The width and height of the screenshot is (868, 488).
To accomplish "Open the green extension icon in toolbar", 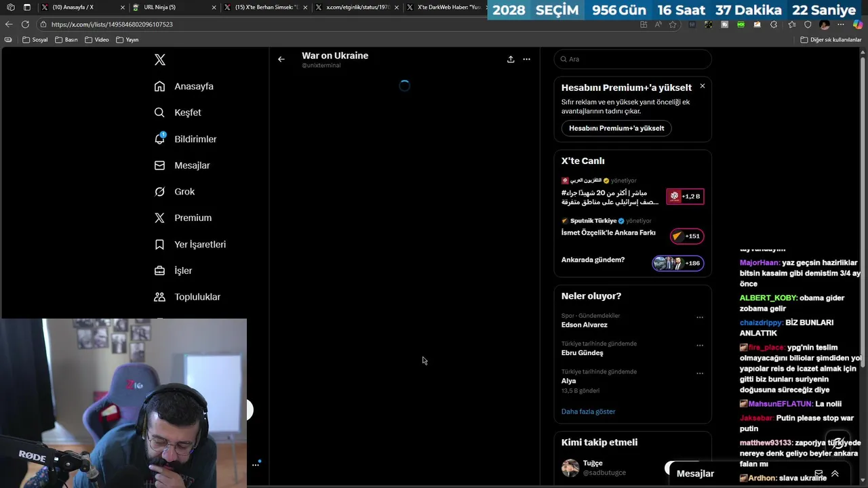I will [x=741, y=24].
